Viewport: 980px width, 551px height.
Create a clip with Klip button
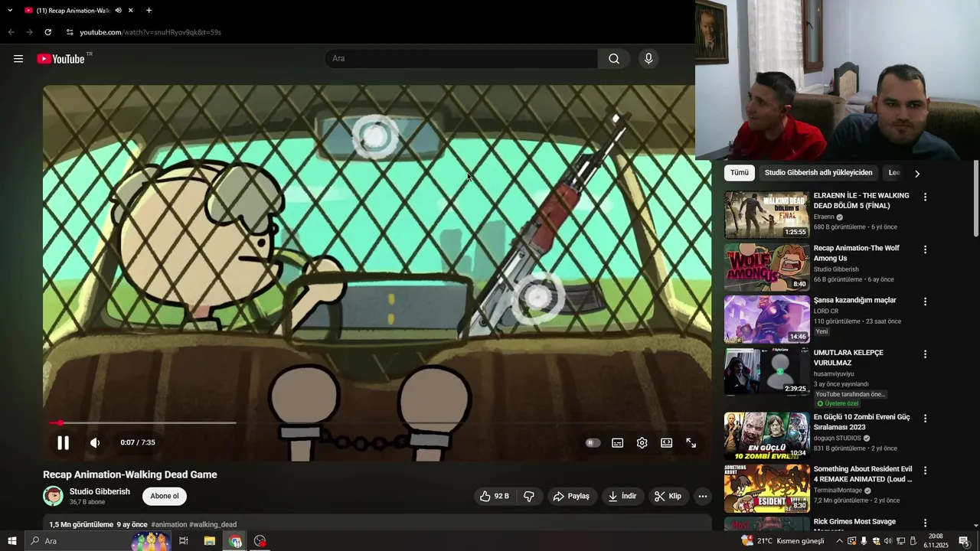(x=668, y=496)
